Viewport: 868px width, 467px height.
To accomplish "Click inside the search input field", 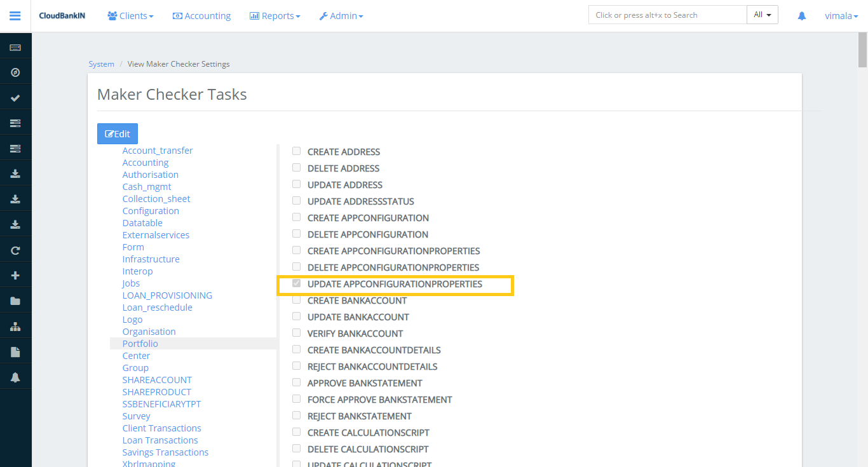I will point(666,14).
